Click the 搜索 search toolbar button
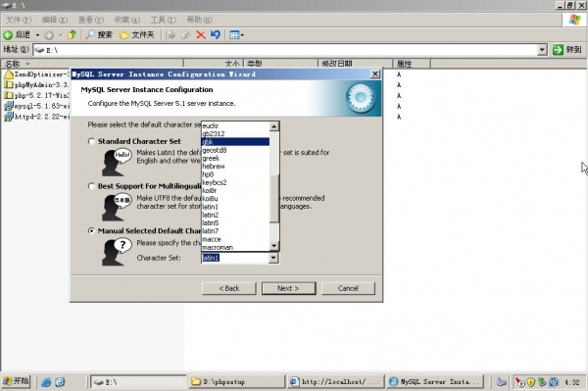 99,35
